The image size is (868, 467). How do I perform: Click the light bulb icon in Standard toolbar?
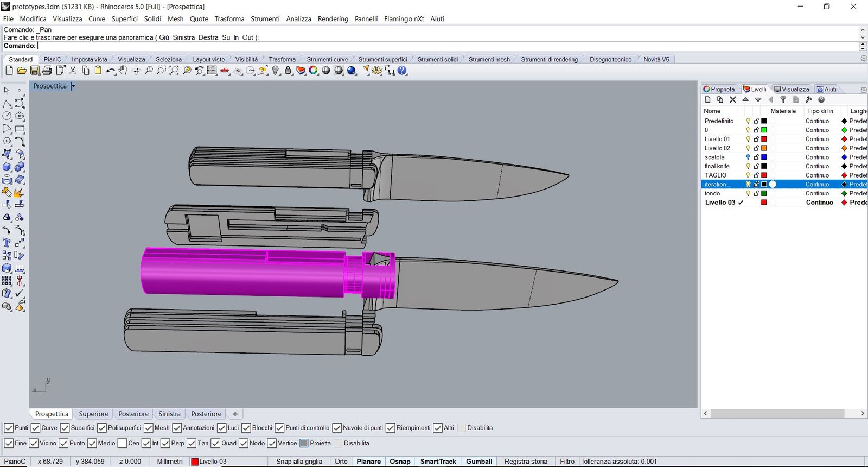tap(276, 71)
